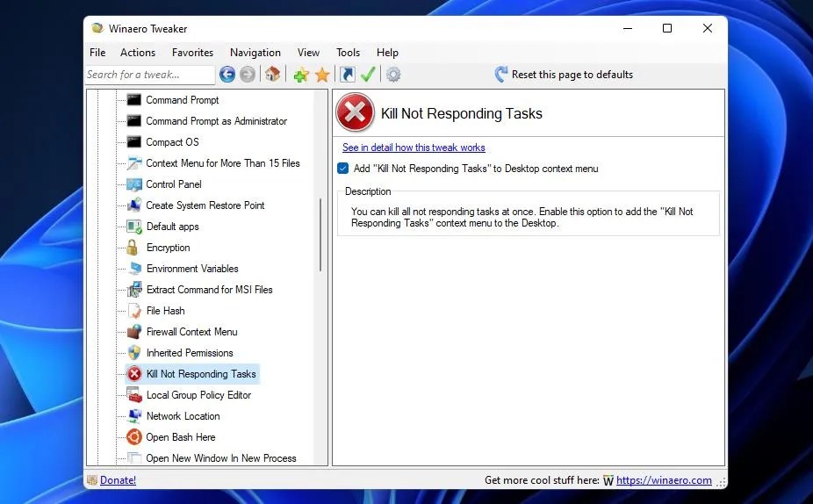
Task: Open the Navigation menu
Action: pyautogui.click(x=255, y=53)
